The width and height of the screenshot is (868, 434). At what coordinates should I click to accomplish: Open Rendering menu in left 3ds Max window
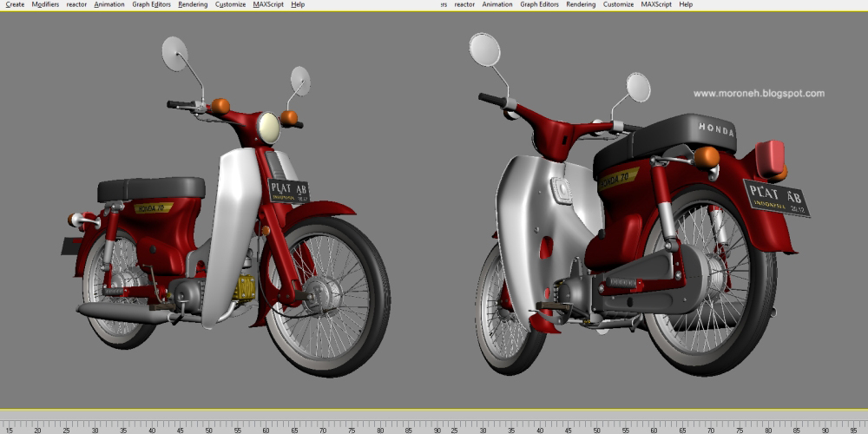coord(193,4)
